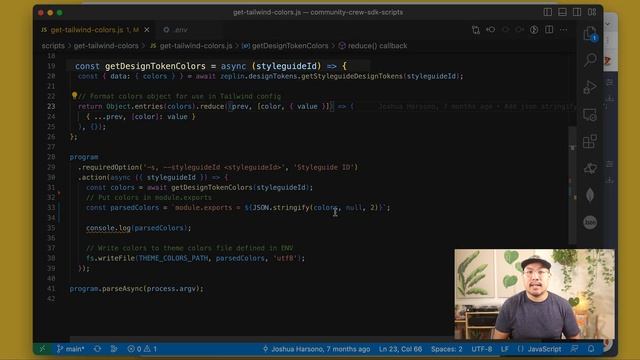The image size is (640, 360).
Task: Click the Go to previous change icon
Action: tap(491, 30)
